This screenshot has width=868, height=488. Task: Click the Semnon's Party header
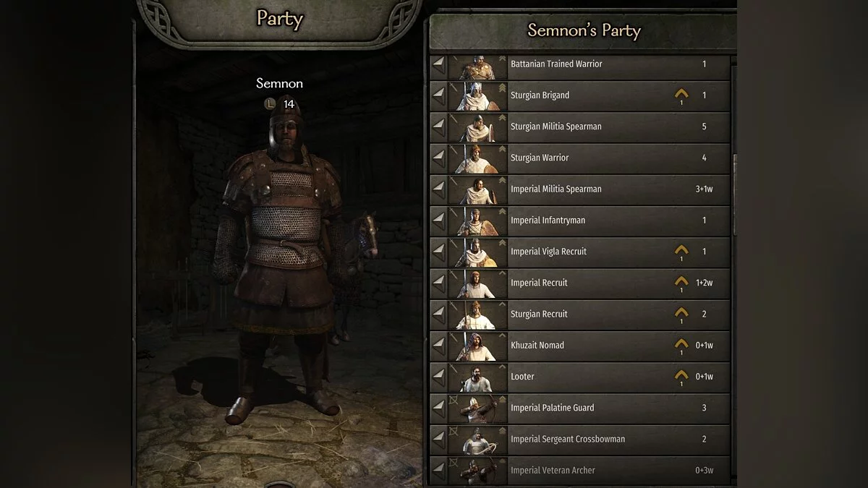[584, 31]
